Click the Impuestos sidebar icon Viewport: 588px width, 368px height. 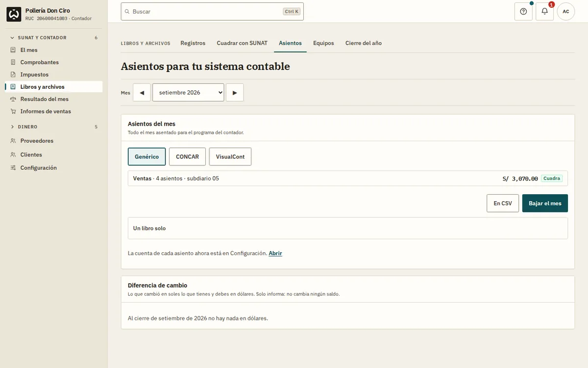pyautogui.click(x=13, y=75)
